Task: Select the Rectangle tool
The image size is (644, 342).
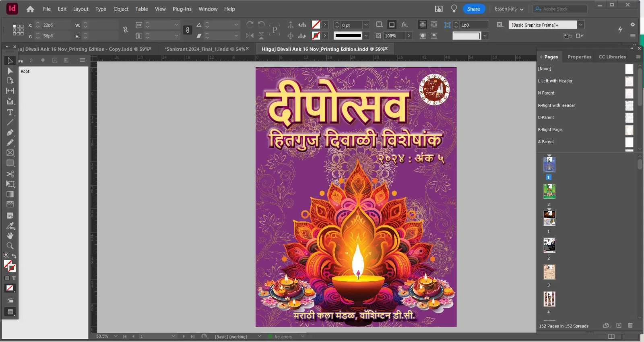Action: click(x=10, y=163)
